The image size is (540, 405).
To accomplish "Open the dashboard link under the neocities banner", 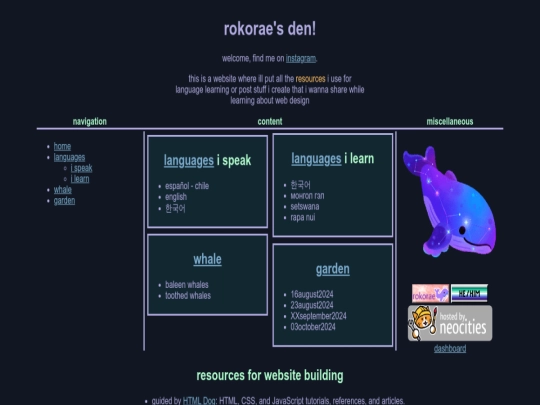I will pos(450,349).
